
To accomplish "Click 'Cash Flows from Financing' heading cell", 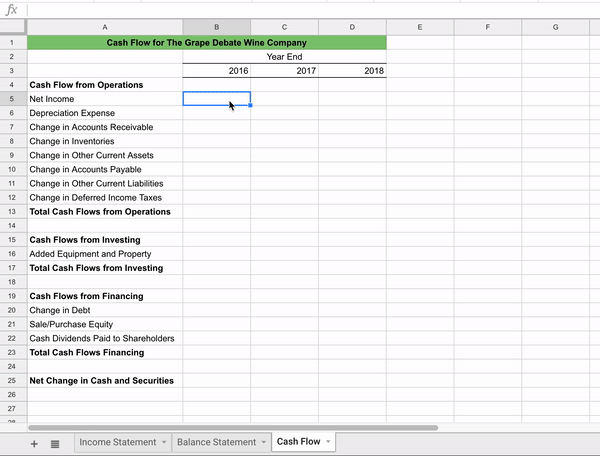I will [x=105, y=296].
